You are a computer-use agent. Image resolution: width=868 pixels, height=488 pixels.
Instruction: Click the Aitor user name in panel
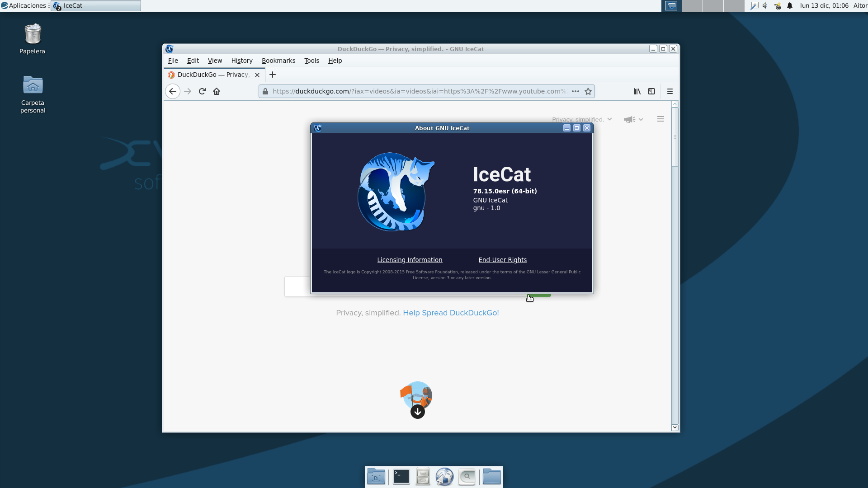pos(860,5)
